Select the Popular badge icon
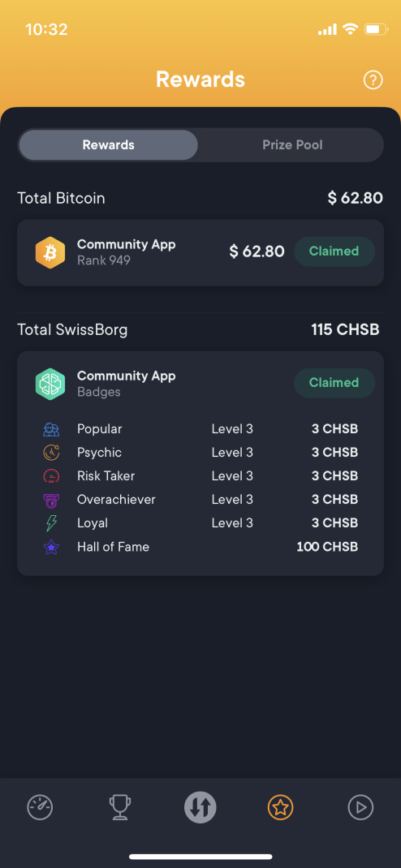 click(51, 429)
